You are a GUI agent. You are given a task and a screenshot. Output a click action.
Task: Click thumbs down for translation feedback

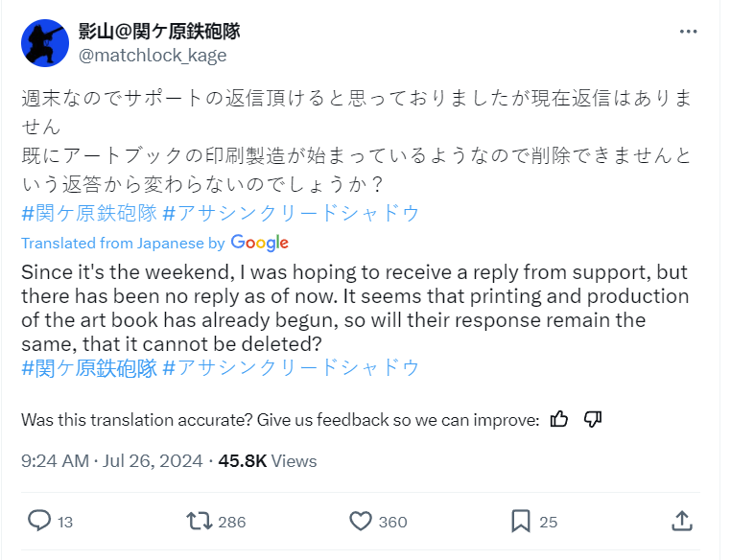coord(592,419)
